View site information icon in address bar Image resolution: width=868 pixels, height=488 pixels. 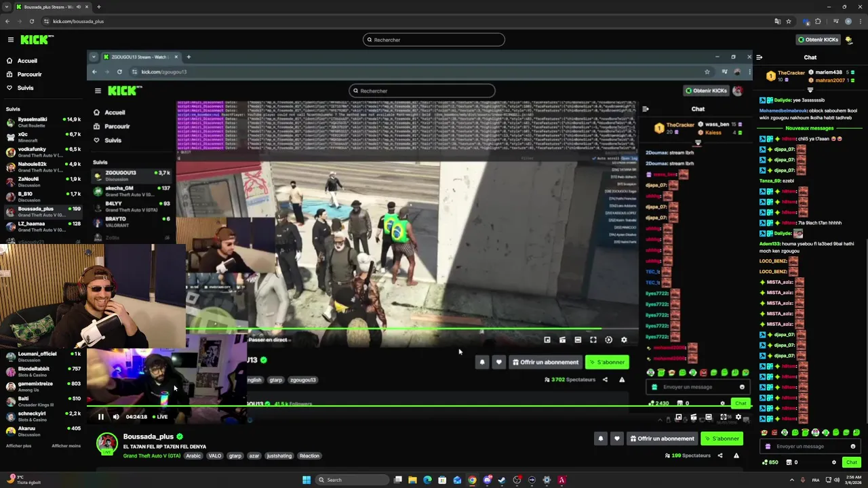coord(47,22)
